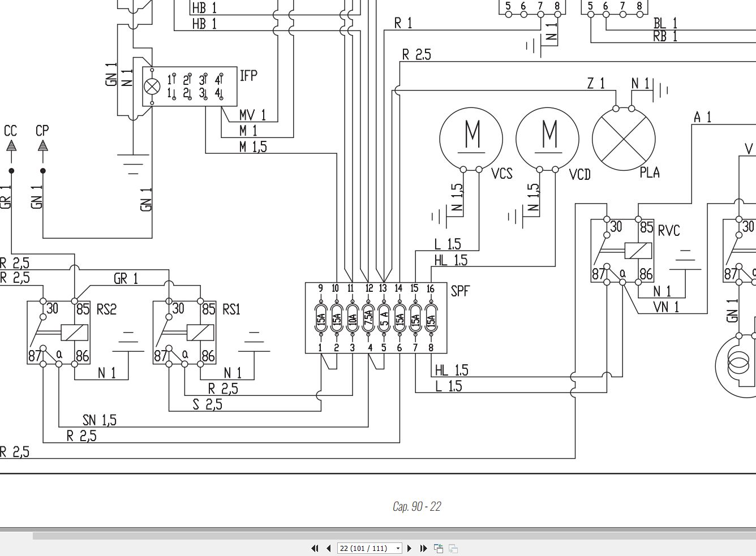The image size is (756, 556).
Task: Click the 'Cap. 90 - 22' page footer text
Action: [416, 506]
